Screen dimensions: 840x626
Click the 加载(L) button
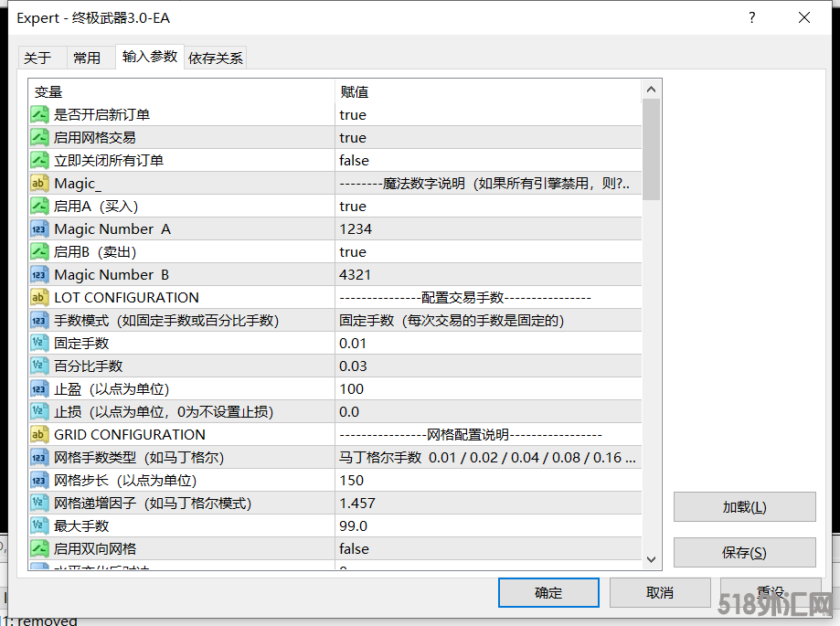coord(744,507)
